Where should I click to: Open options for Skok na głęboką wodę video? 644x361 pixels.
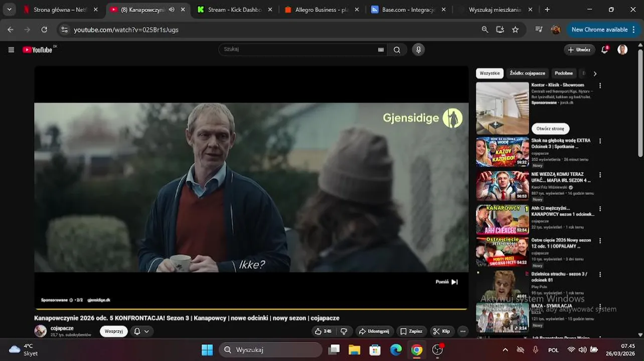click(x=600, y=141)
